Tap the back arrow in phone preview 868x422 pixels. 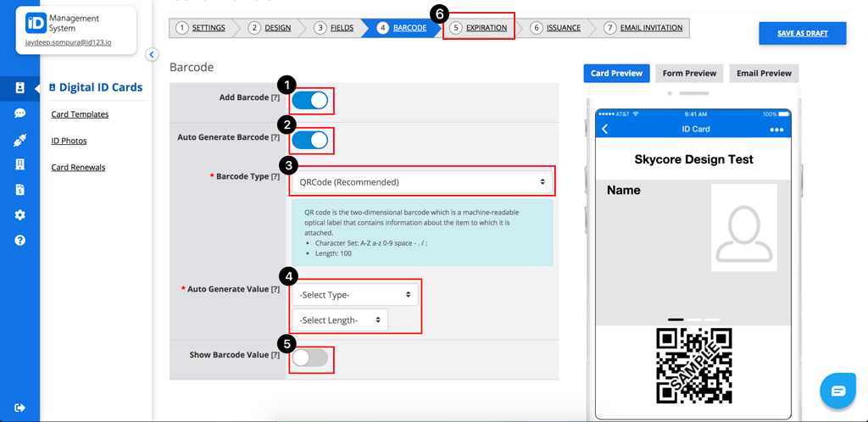(x=605, y=130)
